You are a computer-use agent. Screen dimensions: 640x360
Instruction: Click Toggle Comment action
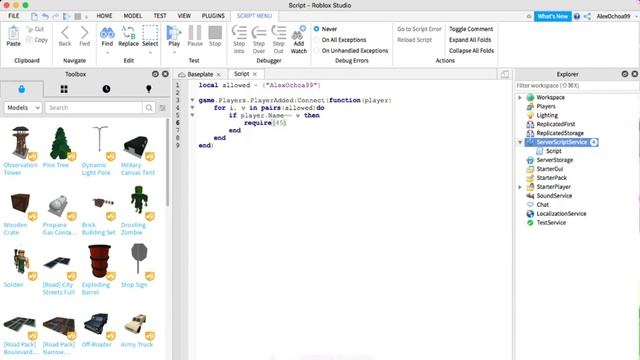pos(471,29)
